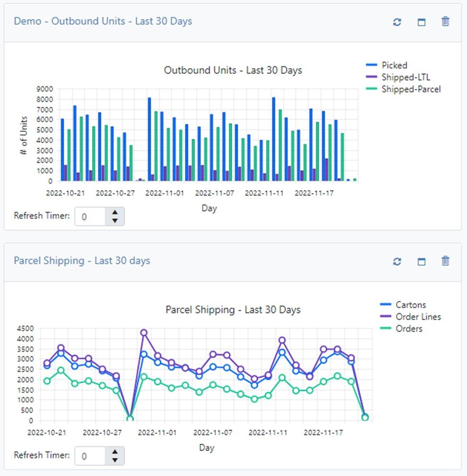The width and height of the screenshot is (467, 476).
Task: Delete the Outbound Units widget
Action: click(x=445, y=22)
